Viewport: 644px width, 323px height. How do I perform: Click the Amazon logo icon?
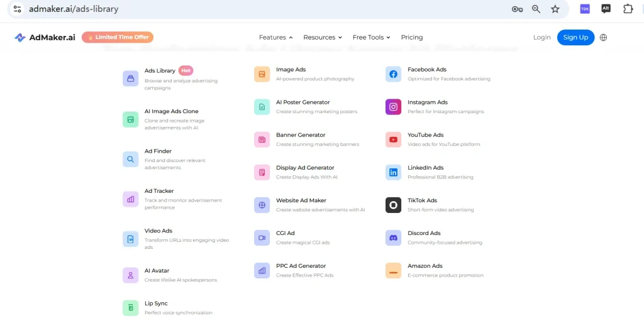394,270
